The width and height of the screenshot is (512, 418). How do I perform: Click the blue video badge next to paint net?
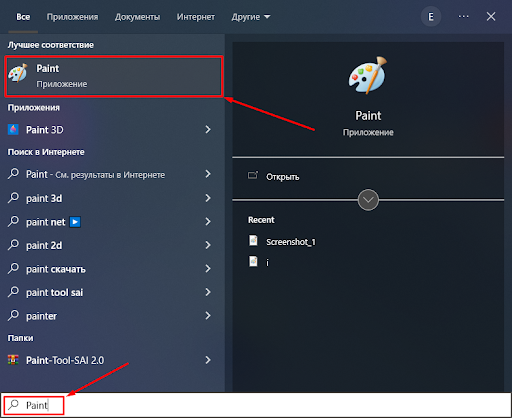[x=75, y=222]
